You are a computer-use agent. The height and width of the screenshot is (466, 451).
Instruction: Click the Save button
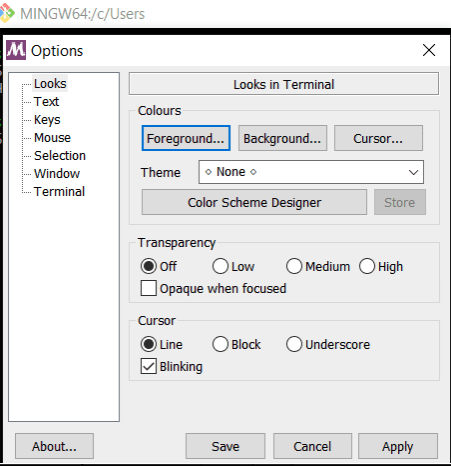point(225,446)
